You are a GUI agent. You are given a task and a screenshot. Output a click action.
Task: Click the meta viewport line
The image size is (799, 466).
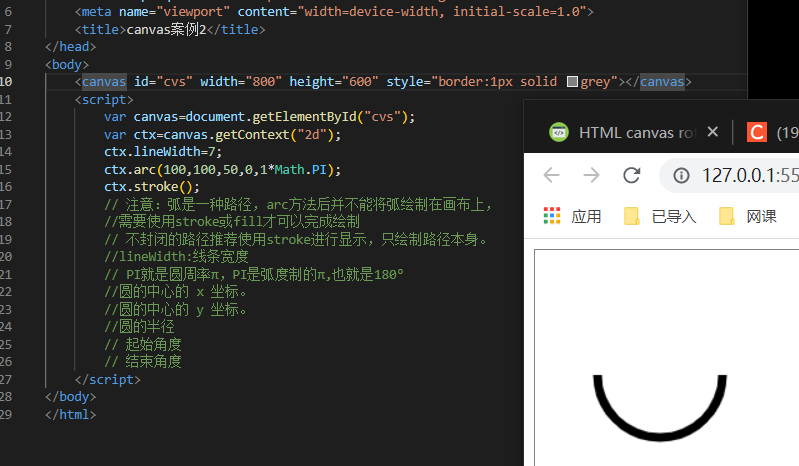pyautogui.click(x=334, y=12)
